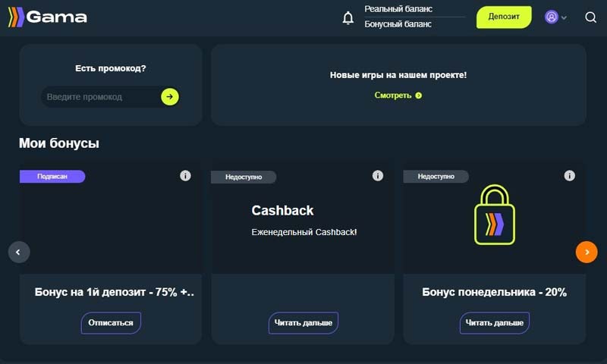The width and height of the screenshot is (607, 364).
Task: Open notifications via the bell icon
Action: pos(348,17)
